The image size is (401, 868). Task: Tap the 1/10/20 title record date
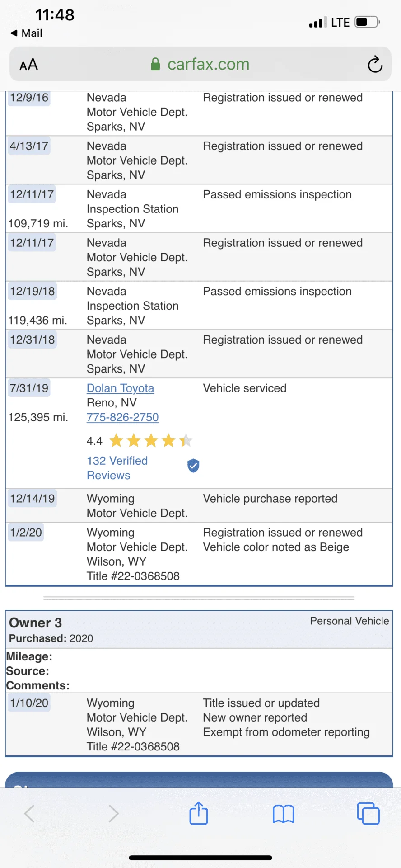click(29, 703)
